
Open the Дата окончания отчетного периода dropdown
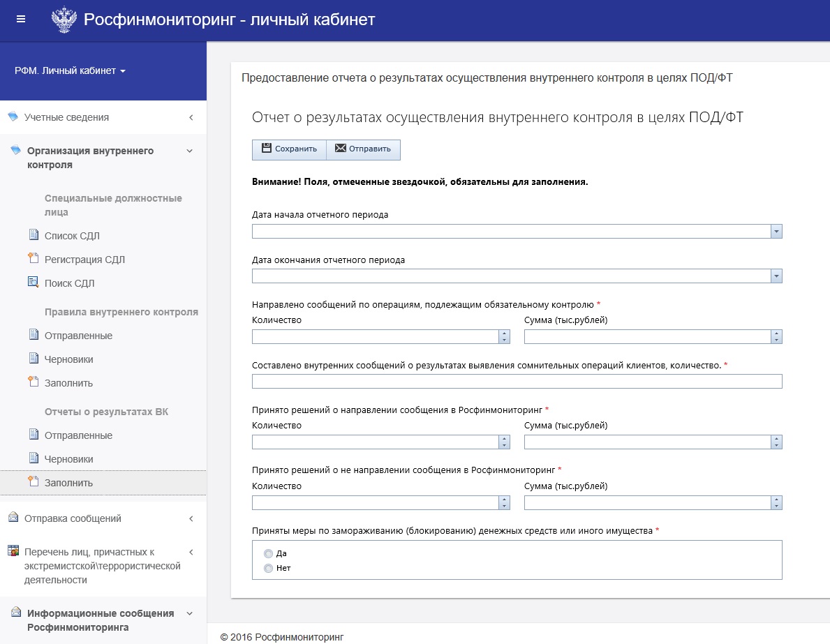point(776,276)
